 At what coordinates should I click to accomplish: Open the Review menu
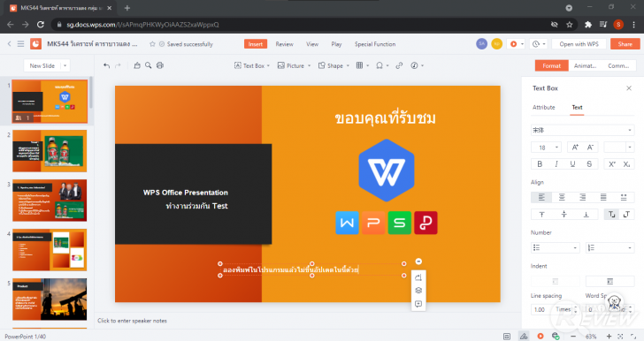(284, 44)
